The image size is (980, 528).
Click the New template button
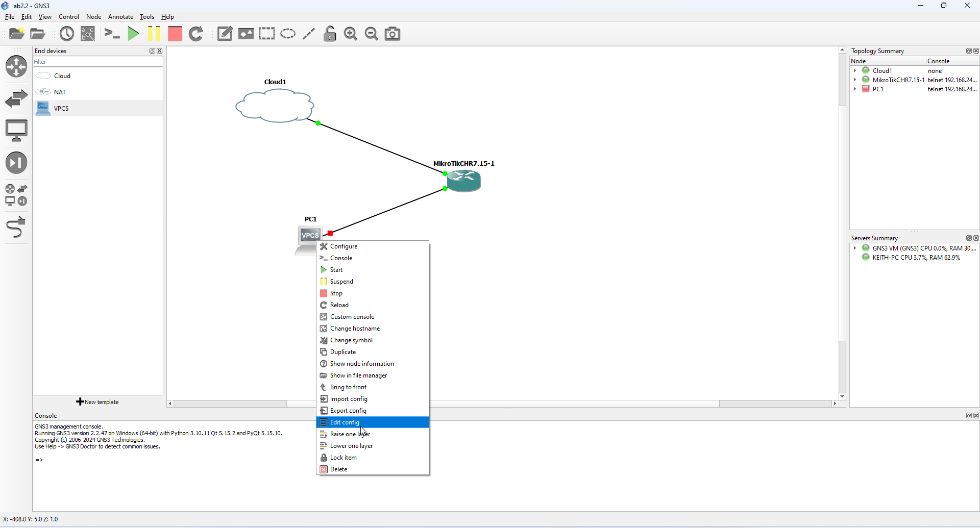[x=97, y=402]
